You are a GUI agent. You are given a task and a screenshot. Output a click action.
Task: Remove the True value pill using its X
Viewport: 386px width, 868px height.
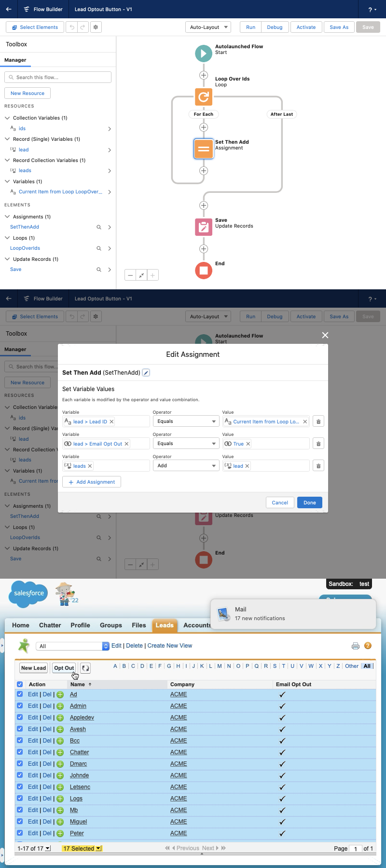coord(248,444)
